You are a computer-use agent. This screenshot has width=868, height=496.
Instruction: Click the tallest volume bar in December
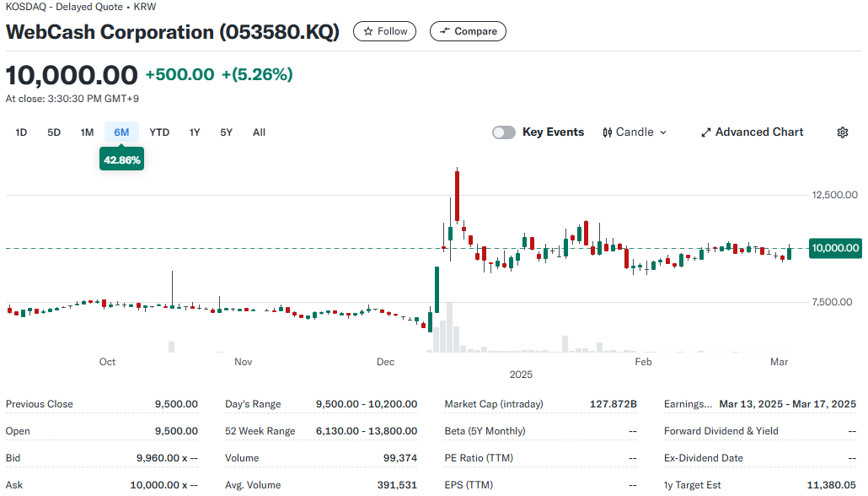[449, 327]
